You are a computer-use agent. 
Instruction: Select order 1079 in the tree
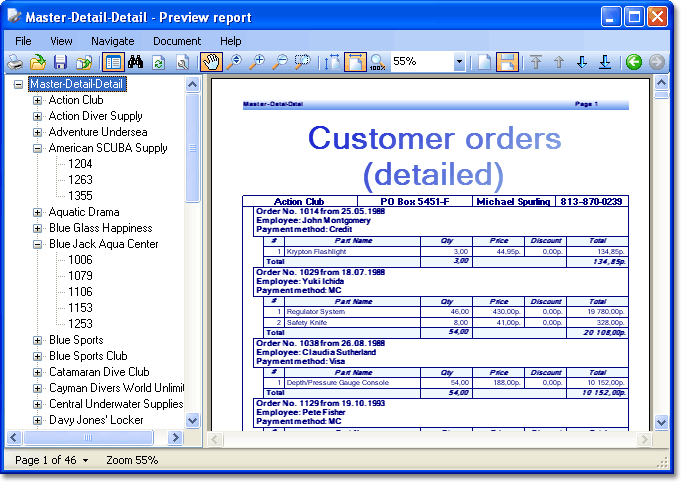coord(80,276)
